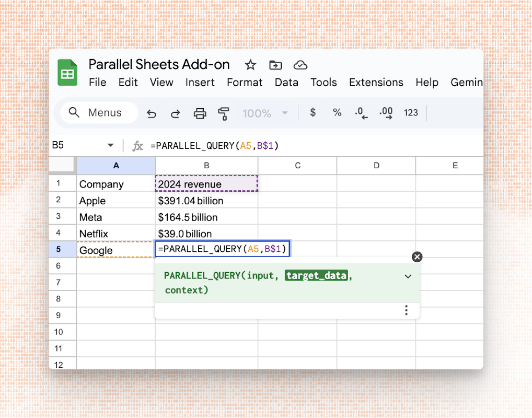The image size is (532, 418).
Task: Click the B5 formula editing cell
Action: coord(223,249)
